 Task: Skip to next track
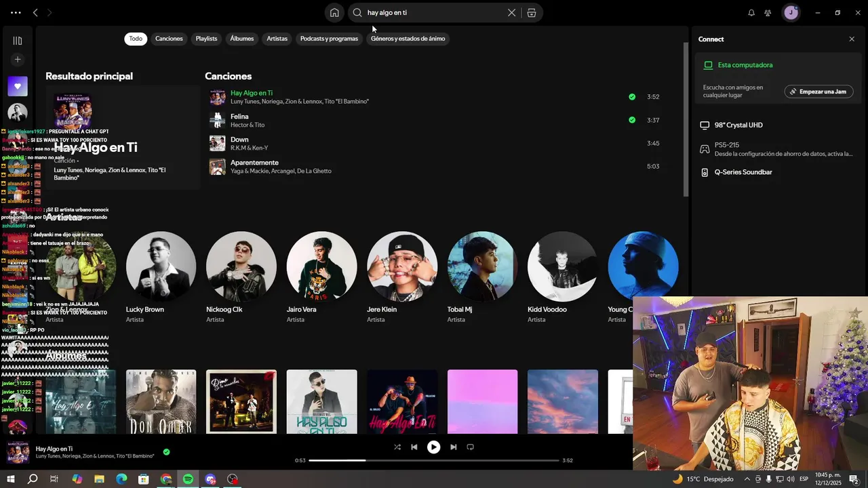tap(453, 447)
